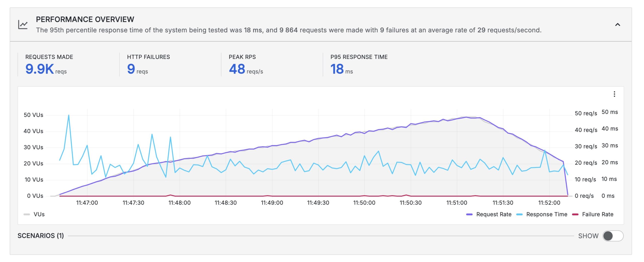Toggle Request Rate series in legend
Screen dimensions: 644x262
pyautogui.click(x=494, y=214)
